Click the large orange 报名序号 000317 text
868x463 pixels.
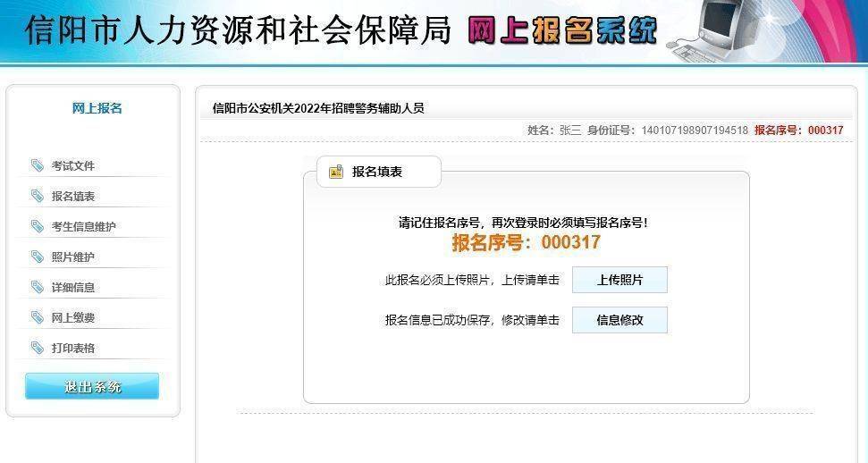pyautogui.click(x=526, y=242)
